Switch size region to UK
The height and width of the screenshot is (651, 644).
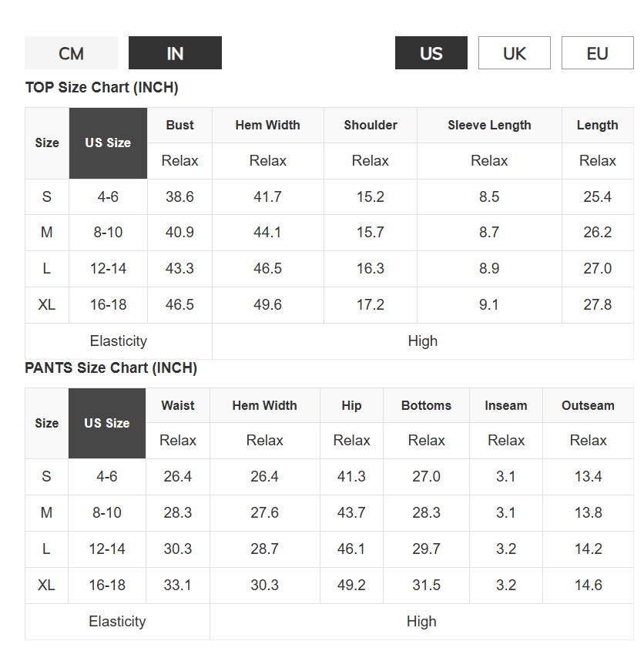pos(514,53)
